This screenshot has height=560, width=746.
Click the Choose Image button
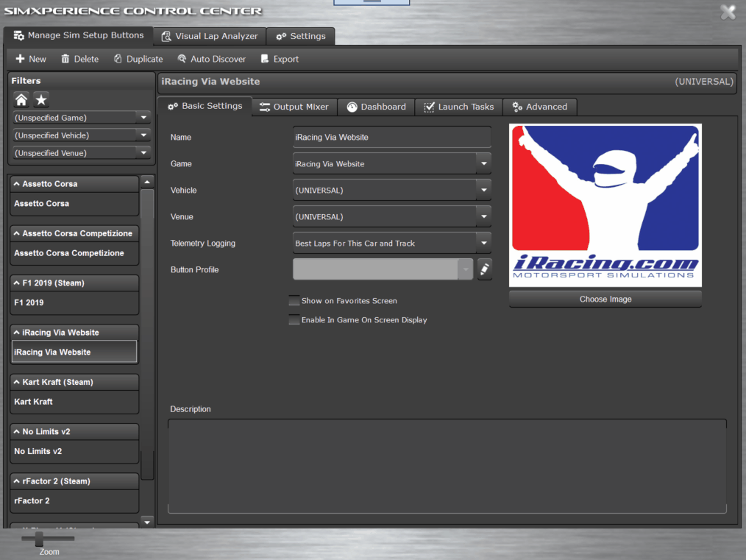coord(605,299)
